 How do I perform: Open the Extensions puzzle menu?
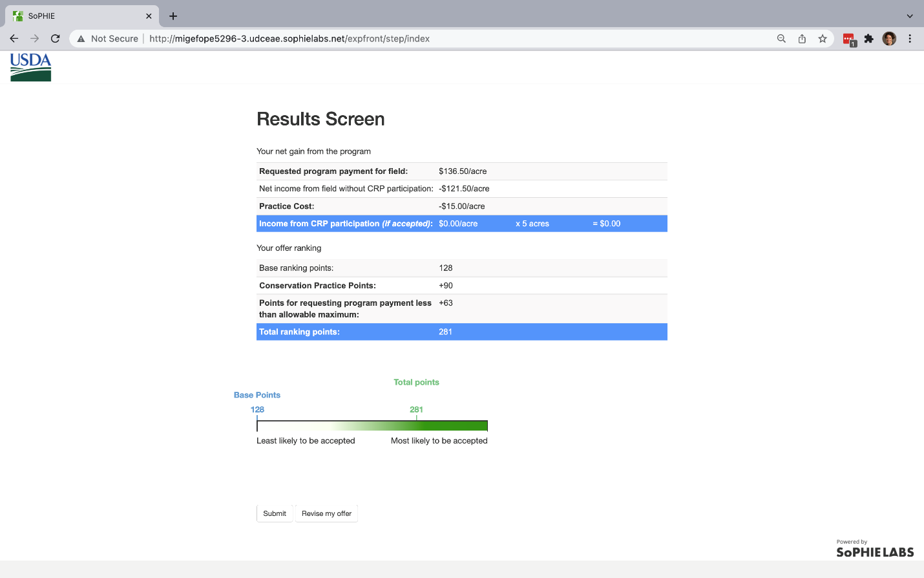(869, 39)
